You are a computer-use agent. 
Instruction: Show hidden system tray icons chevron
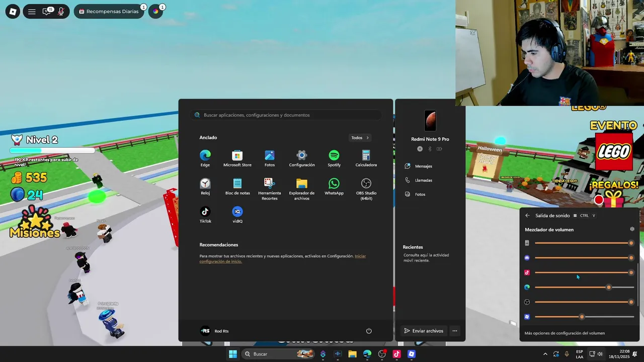click(545, 354)
